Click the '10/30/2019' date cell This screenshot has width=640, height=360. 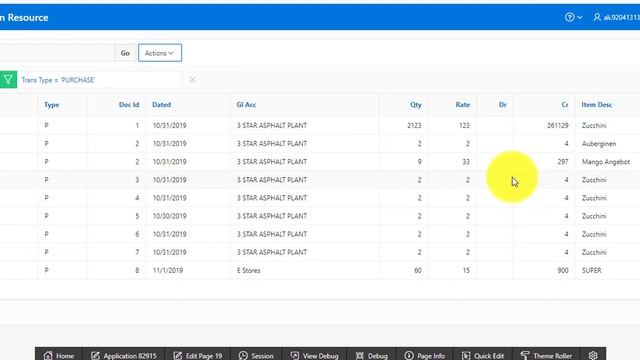169,216
